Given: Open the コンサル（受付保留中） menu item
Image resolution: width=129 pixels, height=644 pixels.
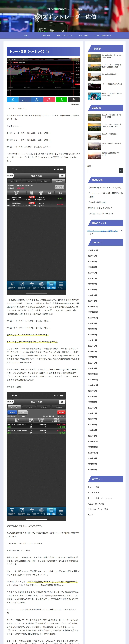Looking at the screenshot, I should pos(102,36).
